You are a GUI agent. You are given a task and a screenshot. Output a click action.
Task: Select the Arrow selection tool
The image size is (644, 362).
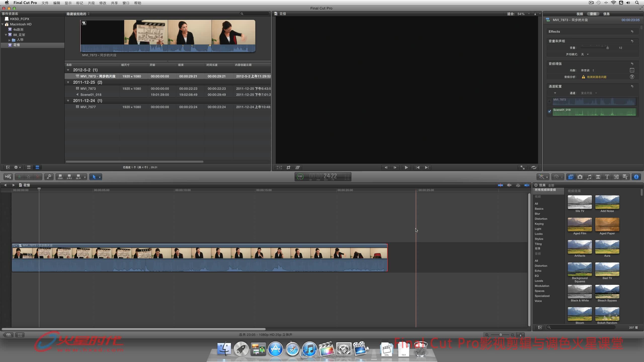pos(94,176)
